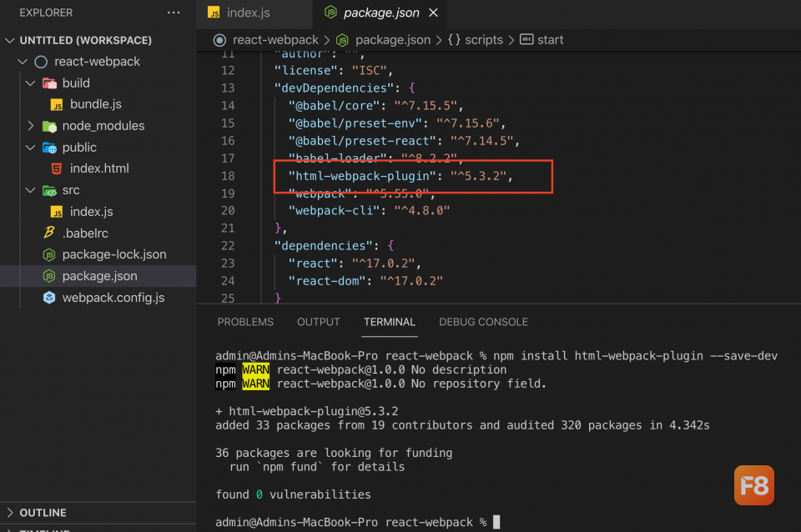Click "@babel/preset-react" on line 16

click(x=362, y=141)
